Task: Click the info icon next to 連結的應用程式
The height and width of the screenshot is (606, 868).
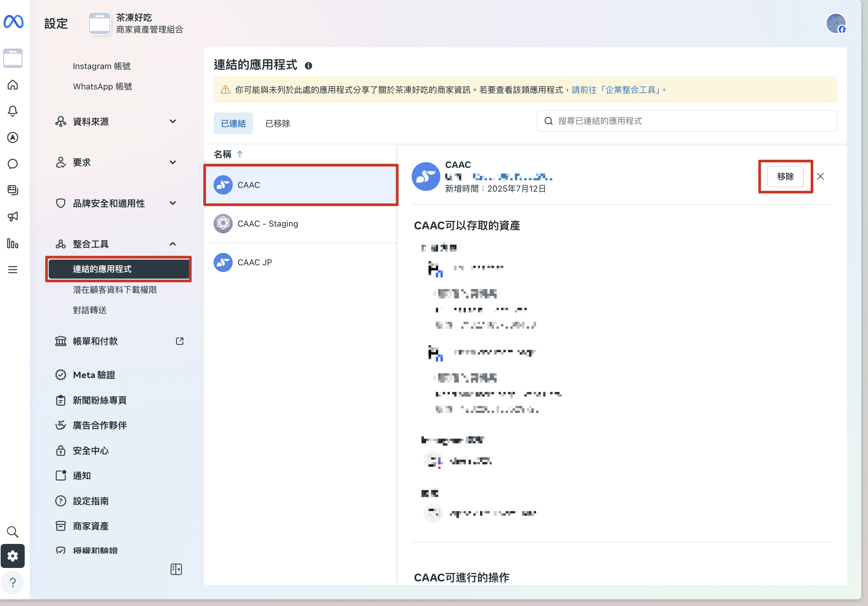Action: 308,66
